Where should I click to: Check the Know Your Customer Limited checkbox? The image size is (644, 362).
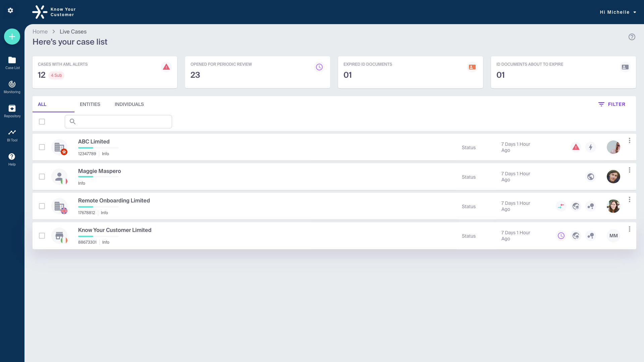42,236
